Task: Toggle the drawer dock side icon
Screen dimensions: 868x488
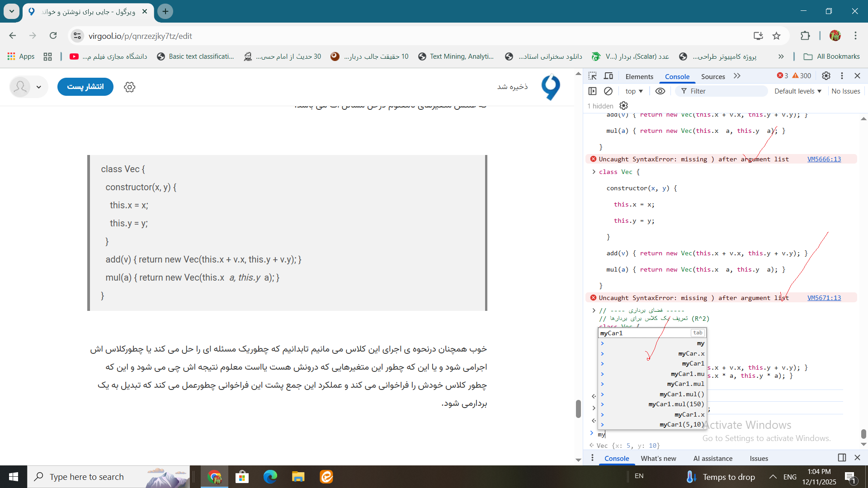Action: [842, 458]
